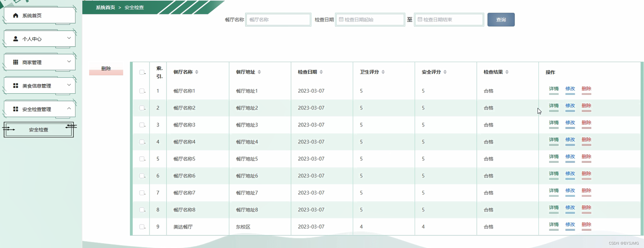Expand the 个人中心 menu chevron
Screen dimensions: 644x248
69,38
